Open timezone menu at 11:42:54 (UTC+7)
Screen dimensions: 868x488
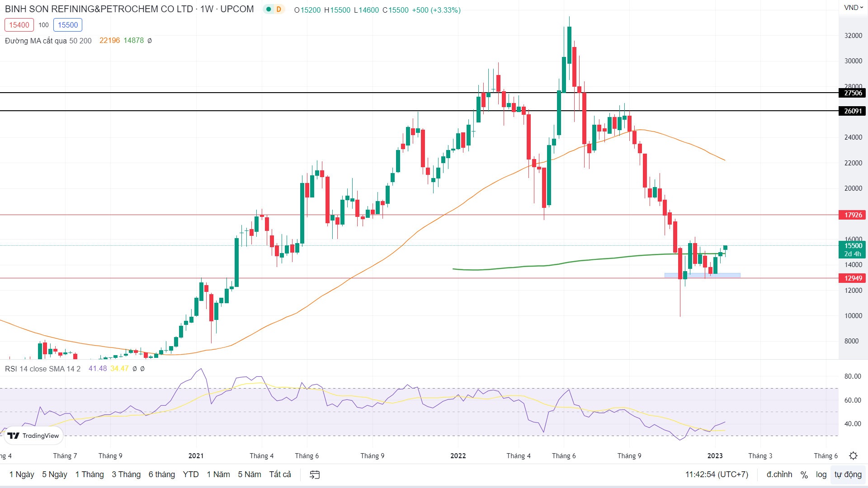(x=717, y=474)
